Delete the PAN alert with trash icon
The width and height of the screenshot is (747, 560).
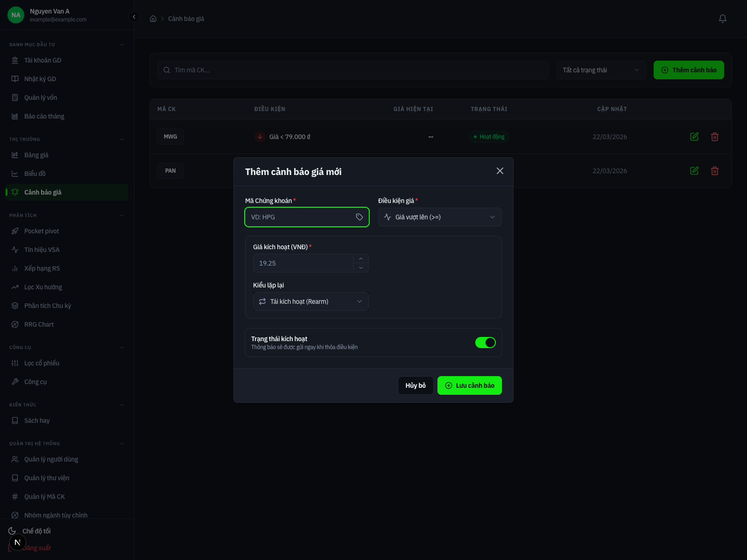click(x=714, y=171)
